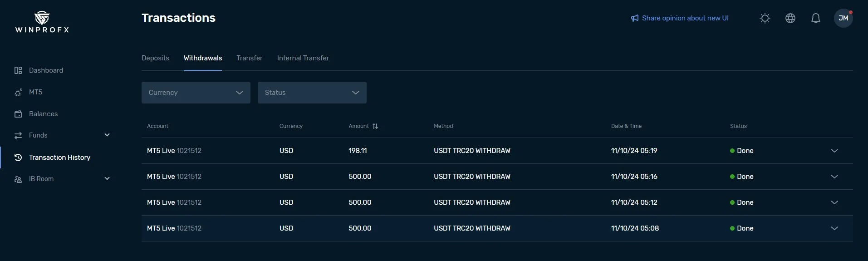Open notifications bell icon
The height and width of the screenshot is (261, 868).
pos(816,18)
